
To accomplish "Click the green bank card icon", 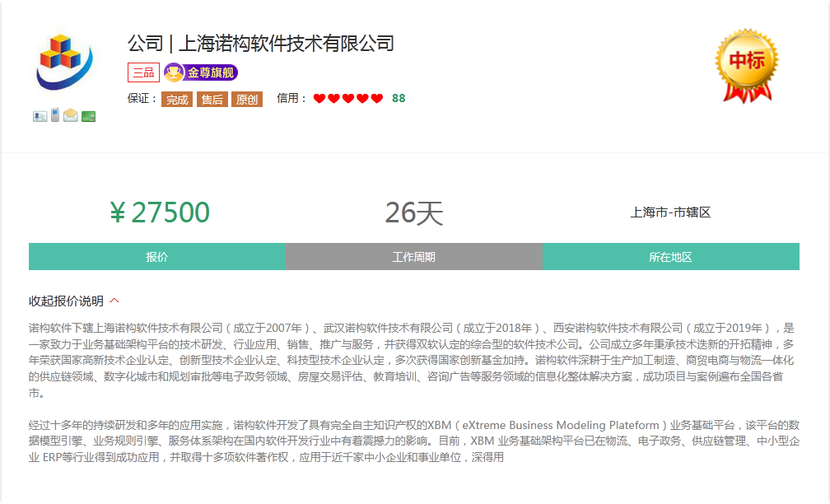I will pos(88,116).
